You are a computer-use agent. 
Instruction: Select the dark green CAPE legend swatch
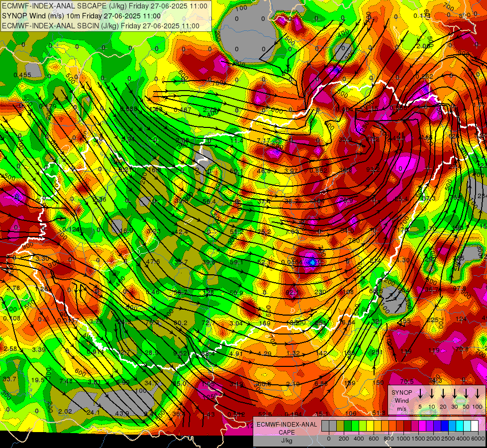tap(348, 426)
